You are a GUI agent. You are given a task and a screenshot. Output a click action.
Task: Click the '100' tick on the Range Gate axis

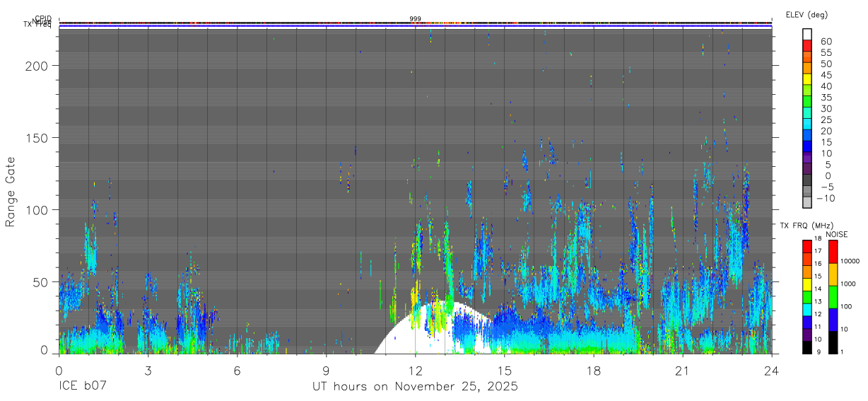click(38, 210)
